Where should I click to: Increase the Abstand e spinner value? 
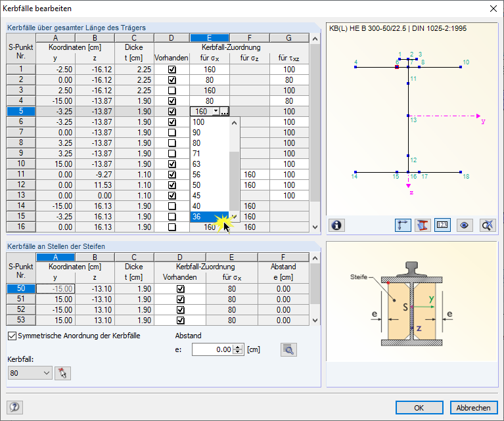tap(237, 347)
